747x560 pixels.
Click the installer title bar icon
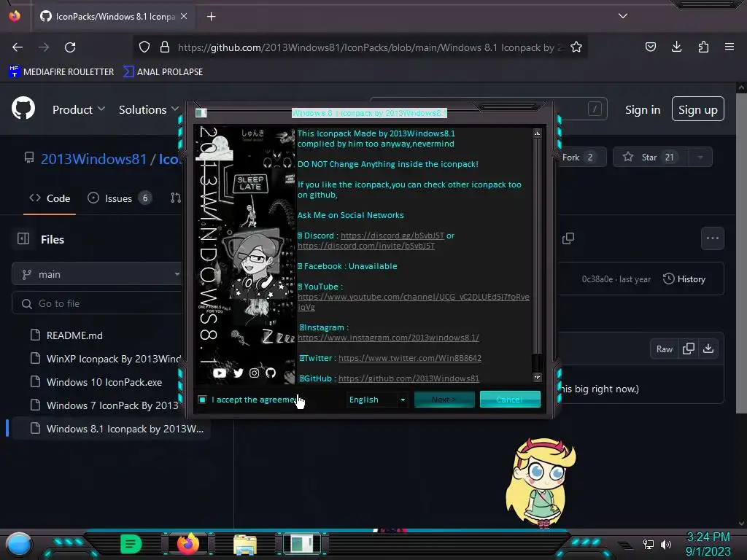201,113
